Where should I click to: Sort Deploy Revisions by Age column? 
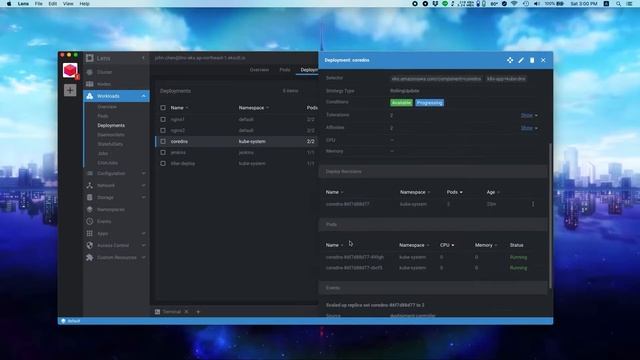493,192
